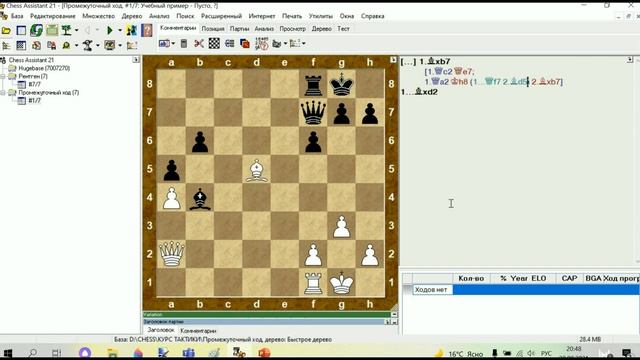Open the Windows Start button
Image resolution: width=640 pixels, height=360 pixels.
(7, 353)
